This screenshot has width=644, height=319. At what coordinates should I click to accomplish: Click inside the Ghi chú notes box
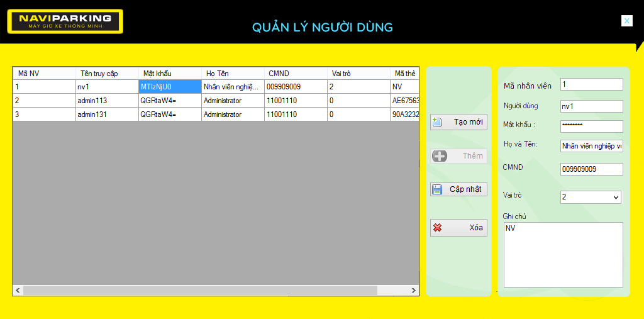(563, 255)
